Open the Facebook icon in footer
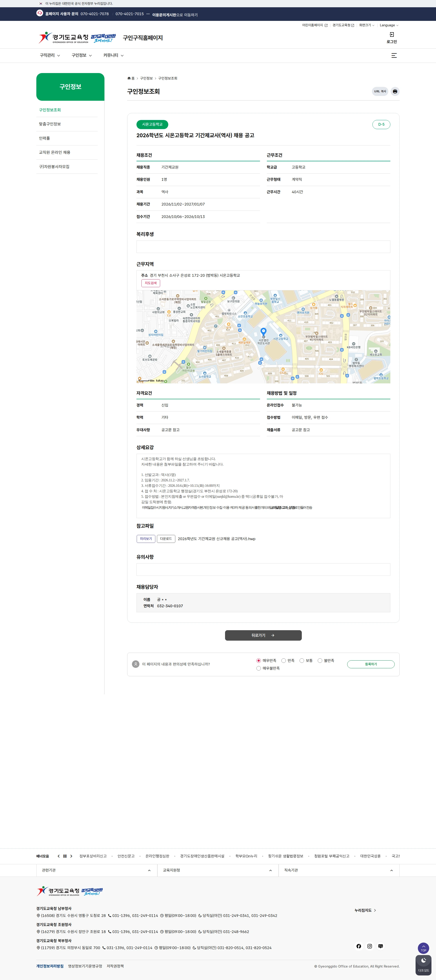436x980 pixels. [359, 946]
